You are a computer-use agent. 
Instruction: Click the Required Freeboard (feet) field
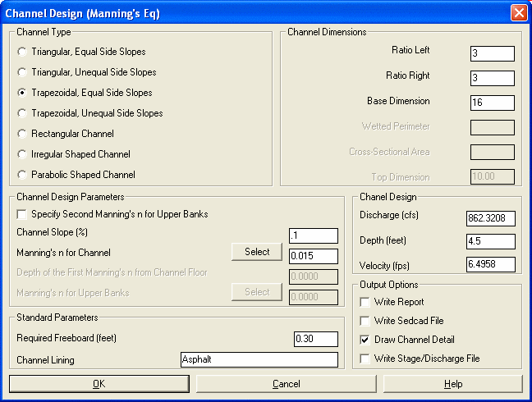[316, 339]
